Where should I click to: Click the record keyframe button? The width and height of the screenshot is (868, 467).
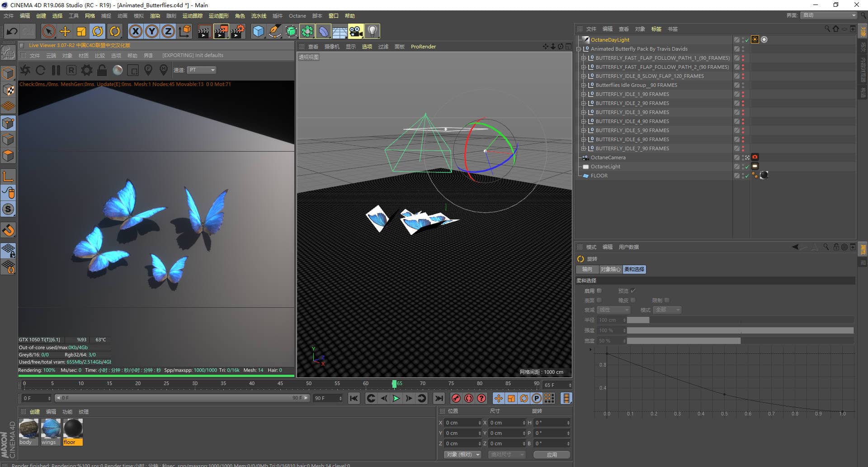[x=456, y=398]
